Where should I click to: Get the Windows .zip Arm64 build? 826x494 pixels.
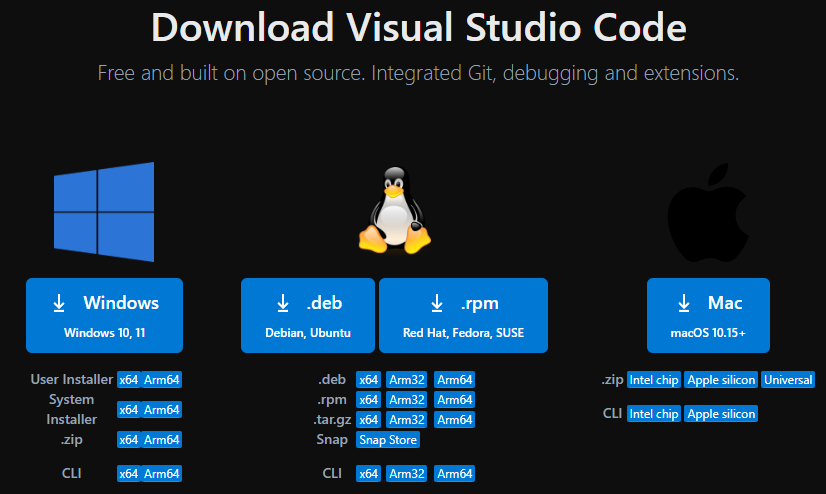(x=162, y=440)
